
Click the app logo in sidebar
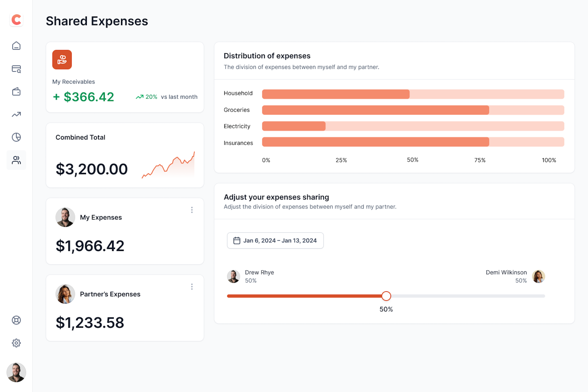pyautogui.click(x=16, y=20)
